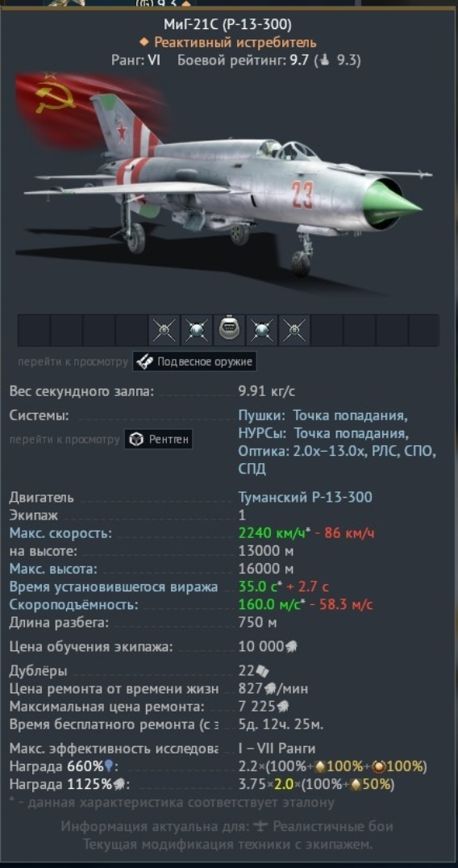Click the research point bulb icon at Награда 660%
Image resolution: width=458 pixels, height=868 pixels.
coord(108,766)
